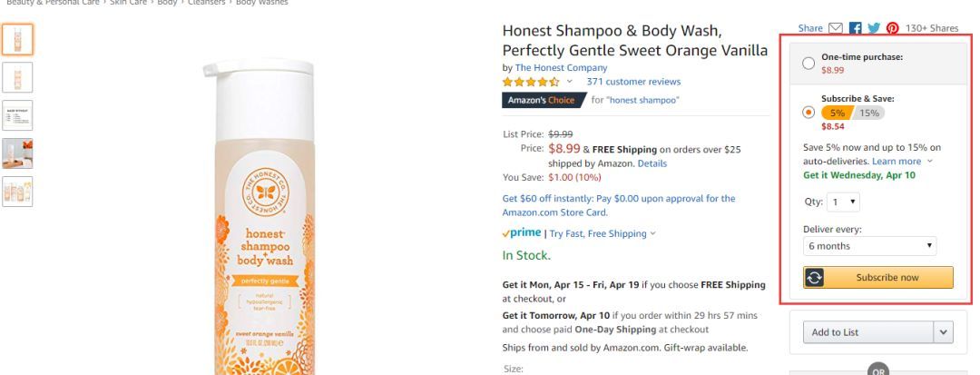Open the 371 customer reviews link
Image resolution: width=980 pixels, height=375 pixels.
point(632,82)
